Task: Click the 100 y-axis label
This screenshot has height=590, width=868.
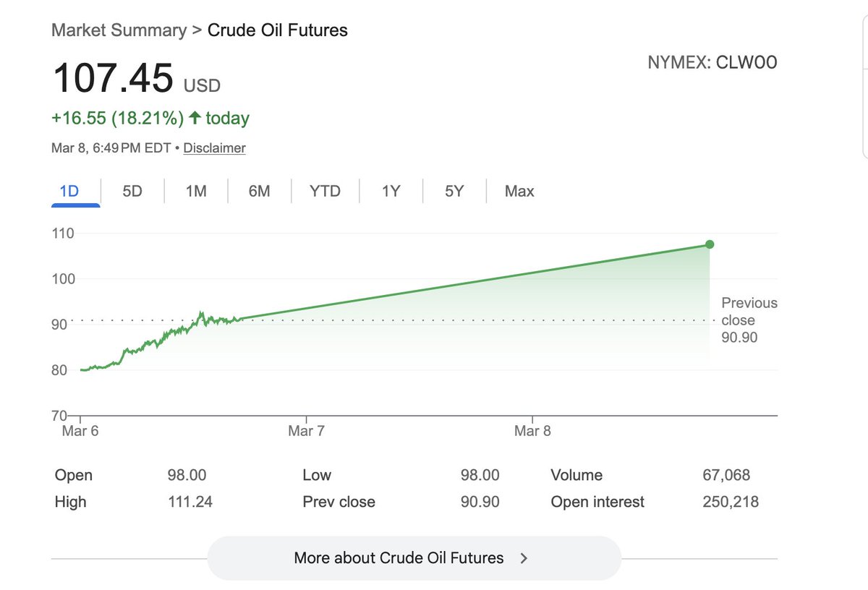Action: coord(63,279)
